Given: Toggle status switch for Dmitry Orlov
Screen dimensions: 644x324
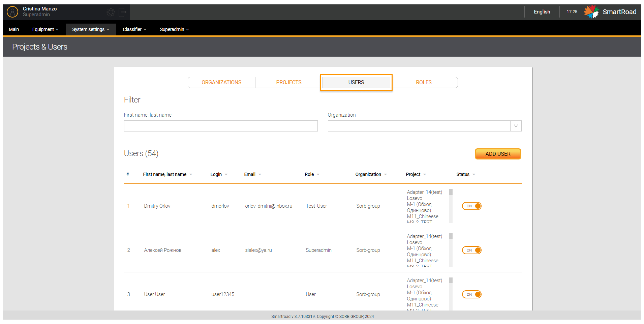Looking at the screenshot, I should (x=472, y=206).
